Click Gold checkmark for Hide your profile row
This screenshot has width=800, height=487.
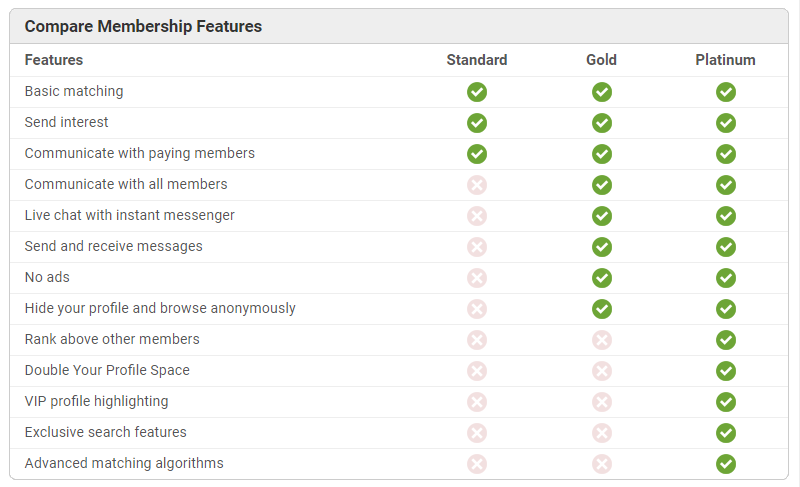601,309
